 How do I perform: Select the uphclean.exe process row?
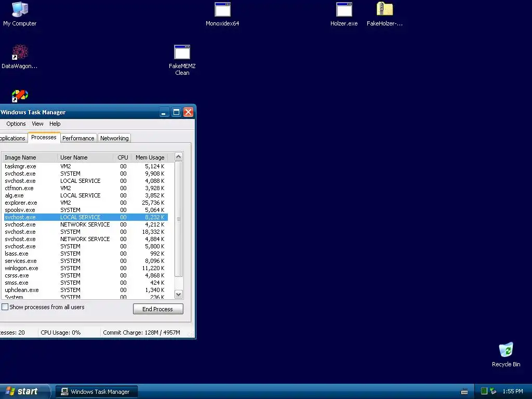86,290
